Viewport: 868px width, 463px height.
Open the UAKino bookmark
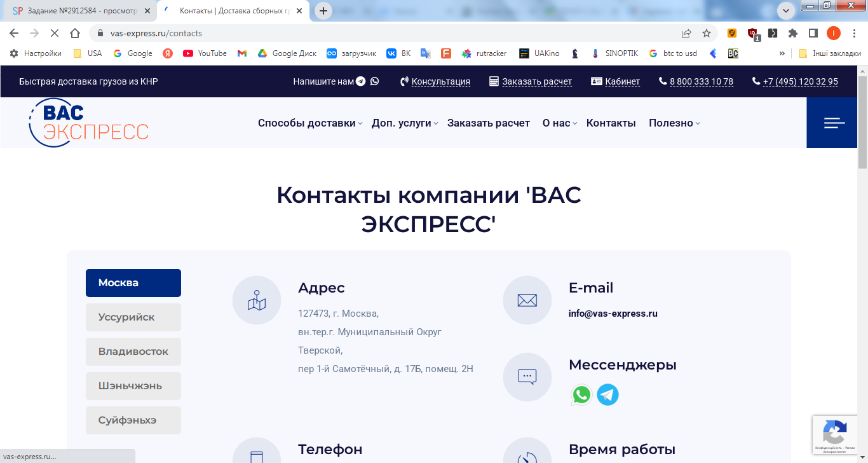[x=539, y=53]
